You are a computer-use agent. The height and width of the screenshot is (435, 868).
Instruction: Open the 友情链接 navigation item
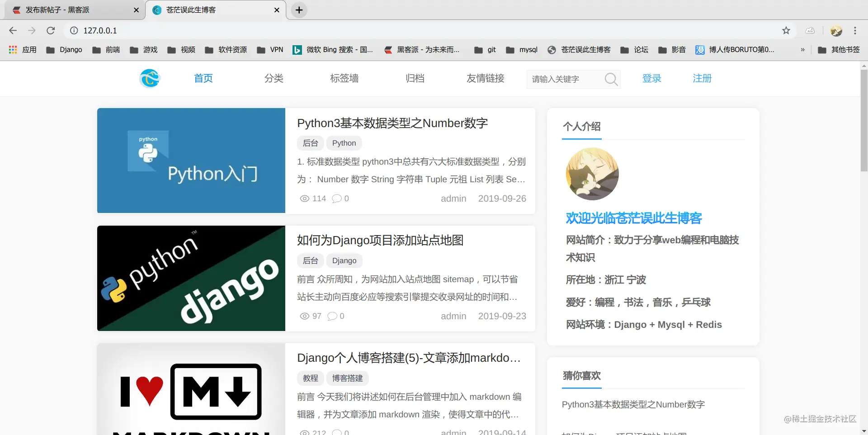[x=486, y=78]
